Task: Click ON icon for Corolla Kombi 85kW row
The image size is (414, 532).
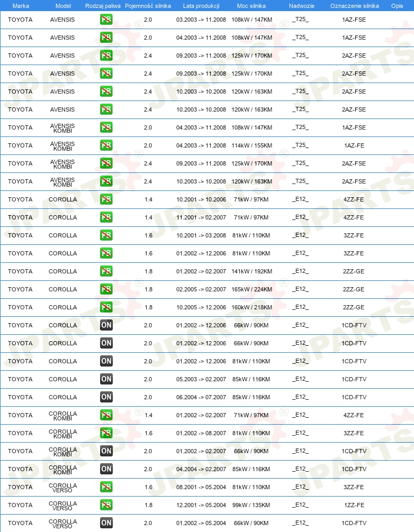Action: pos(106,469)
